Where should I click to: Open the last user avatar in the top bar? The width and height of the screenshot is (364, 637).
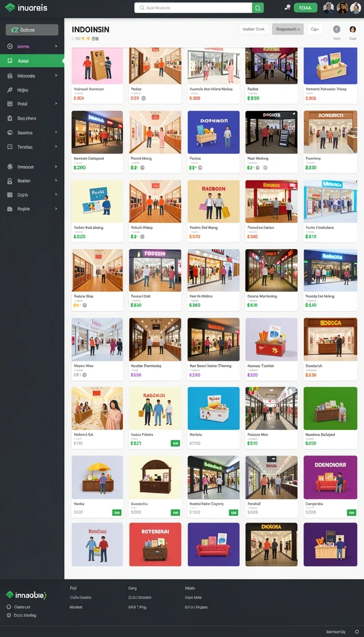click(355, 8)
